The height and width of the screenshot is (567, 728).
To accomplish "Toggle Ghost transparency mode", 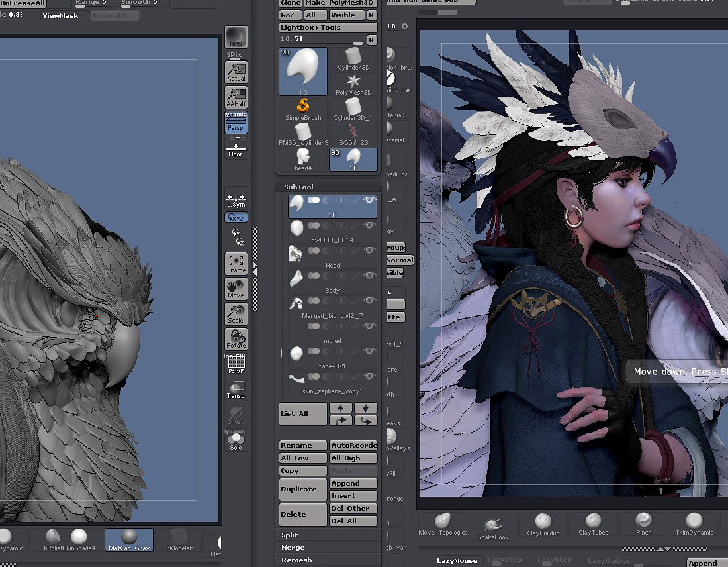I will pyautogui.click(x=236, y=415).
